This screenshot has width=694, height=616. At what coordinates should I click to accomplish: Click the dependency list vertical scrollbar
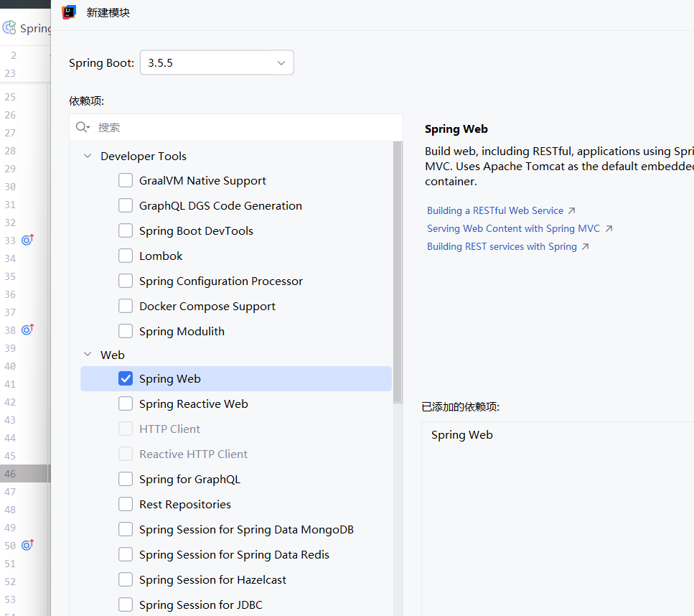click(398, 272)
